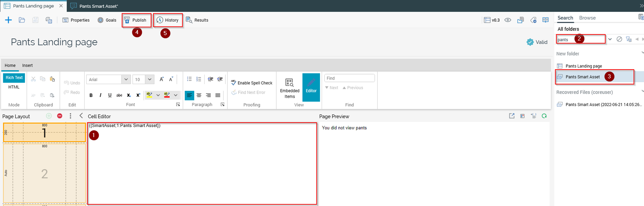Expand the font size dropdown
The height and width of the screenshot is (206, 644).
(150, 80)
